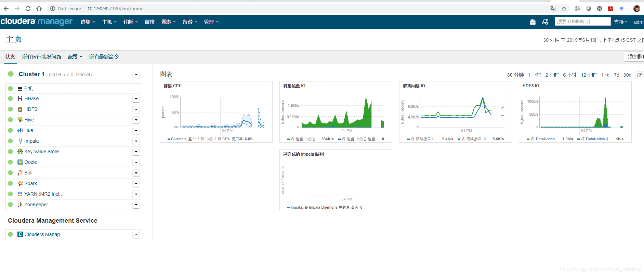This screenshot has width=644, height=275.
Task: Open the YARN actions dropdown arrow
Action: coord(136,194)
